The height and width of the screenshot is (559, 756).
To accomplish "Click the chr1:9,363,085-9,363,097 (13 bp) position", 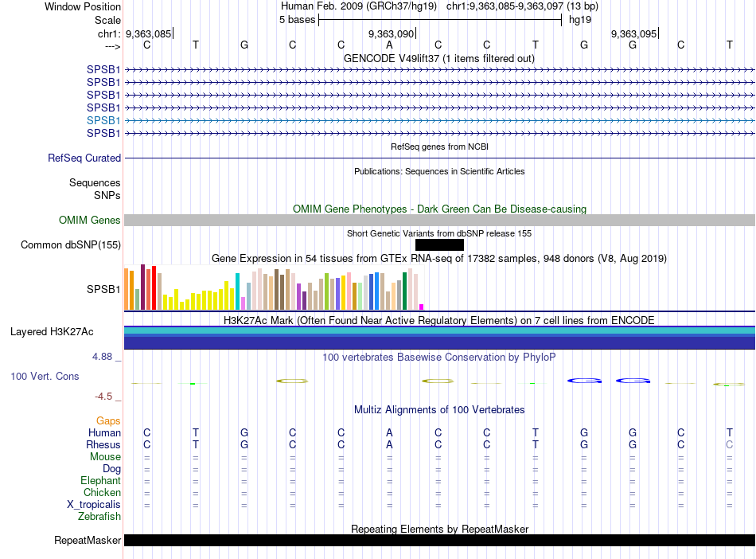I will pyautogui.click(x=522, y=6).
